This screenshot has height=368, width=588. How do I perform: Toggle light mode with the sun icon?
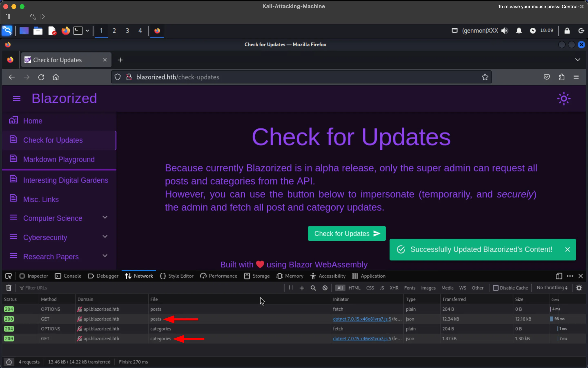point(564,99)
